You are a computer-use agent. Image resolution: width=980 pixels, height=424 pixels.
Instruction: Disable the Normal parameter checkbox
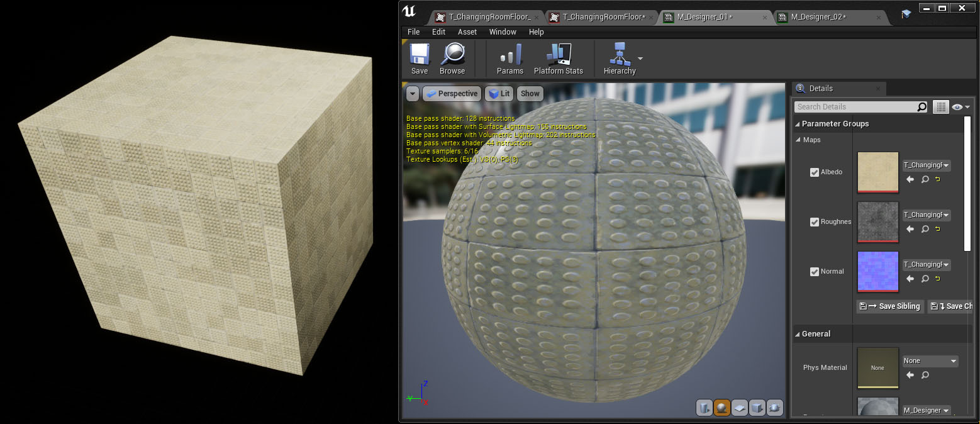(x=815, y=272)
